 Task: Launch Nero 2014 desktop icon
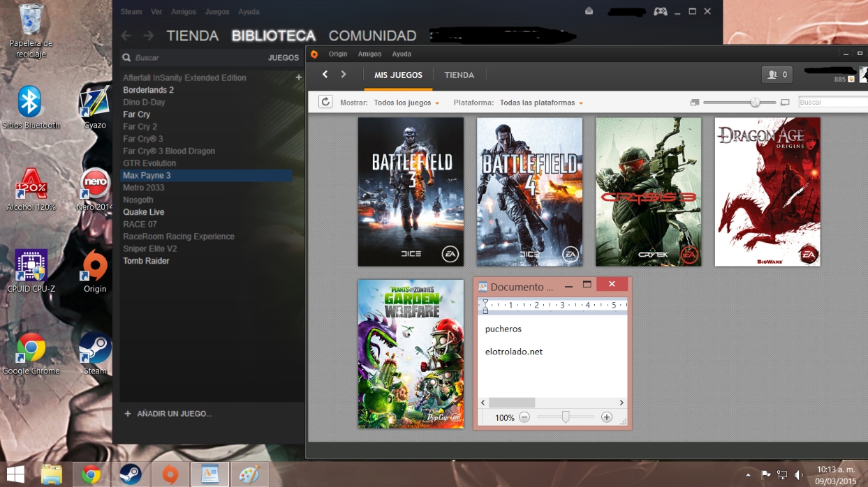click(94, 189)
